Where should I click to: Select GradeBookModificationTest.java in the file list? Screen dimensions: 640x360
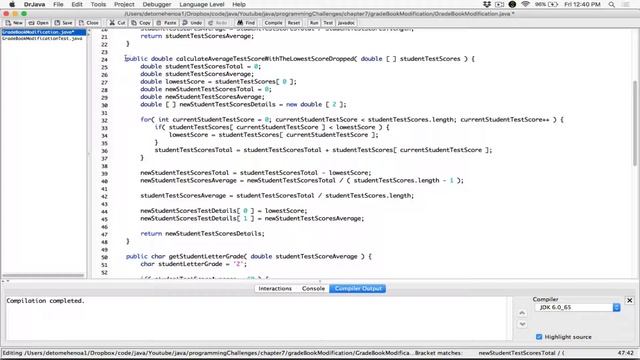click(43, 38)
